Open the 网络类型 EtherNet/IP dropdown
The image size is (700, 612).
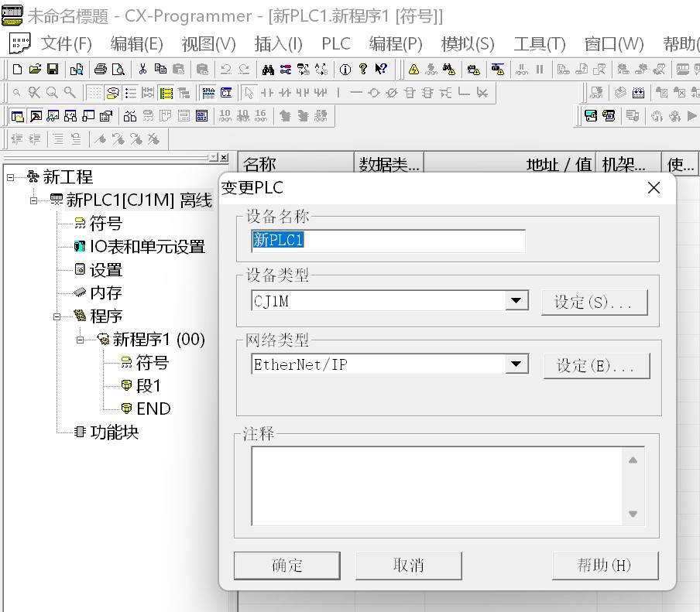pyautogui.click(x=516, y=364)
